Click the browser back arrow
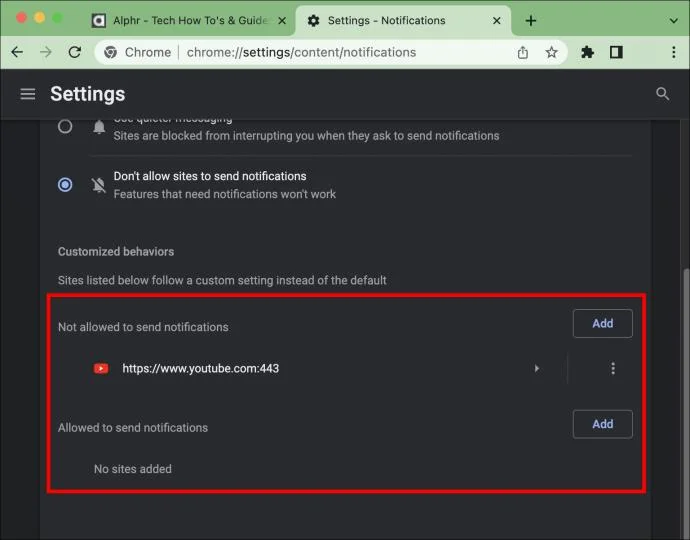This screenshot has width=690, height=540. pos(17,52)
